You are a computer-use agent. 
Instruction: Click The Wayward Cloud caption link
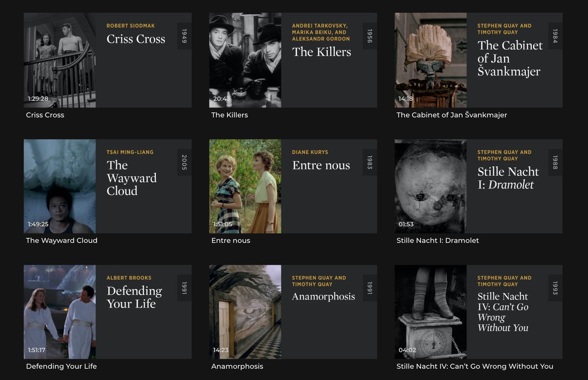click(x=62, y=240)
